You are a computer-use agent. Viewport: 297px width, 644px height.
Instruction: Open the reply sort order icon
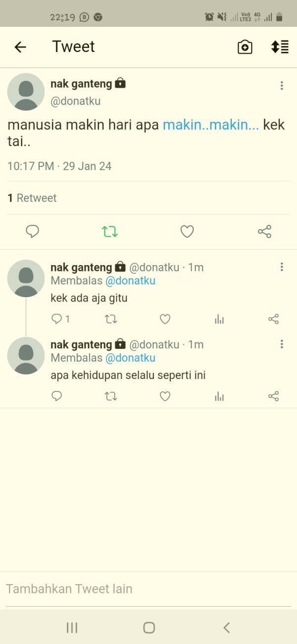[280, 47]
